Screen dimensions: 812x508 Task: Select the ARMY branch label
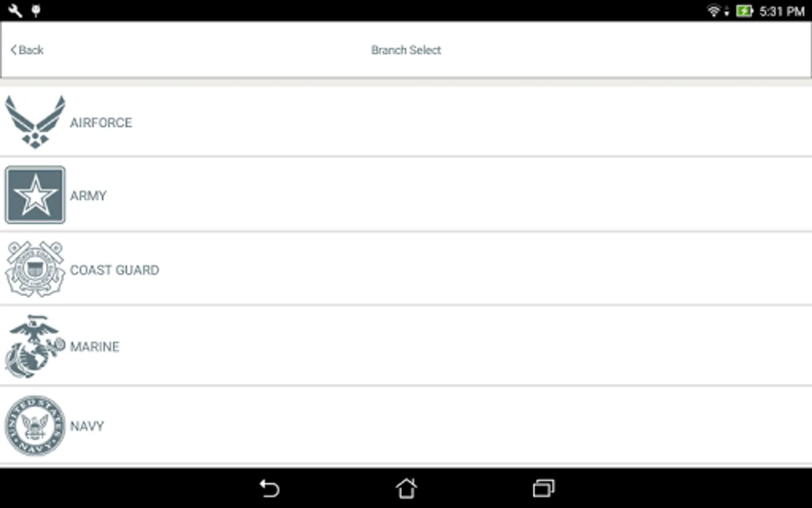pos(89,196)
